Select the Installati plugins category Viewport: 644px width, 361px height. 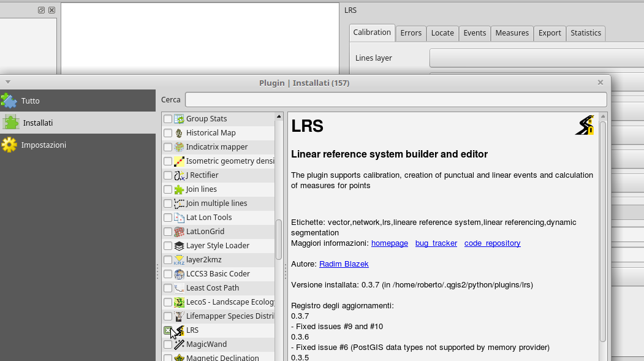(x=78, y=123)
